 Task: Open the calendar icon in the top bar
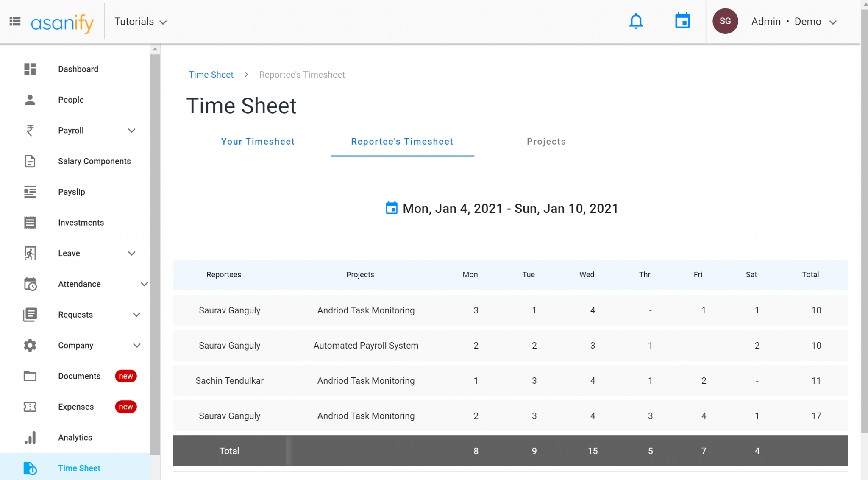(682, 20)
